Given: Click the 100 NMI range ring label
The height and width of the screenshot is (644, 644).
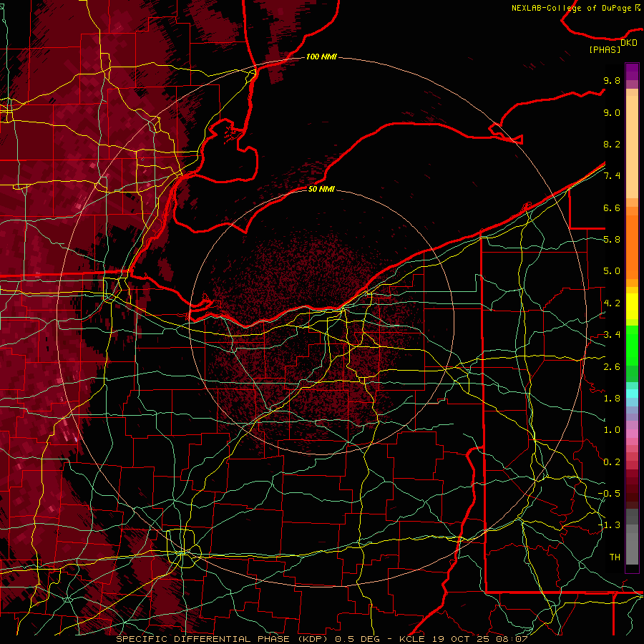Looking at the screenshot, I should [321, 57].
